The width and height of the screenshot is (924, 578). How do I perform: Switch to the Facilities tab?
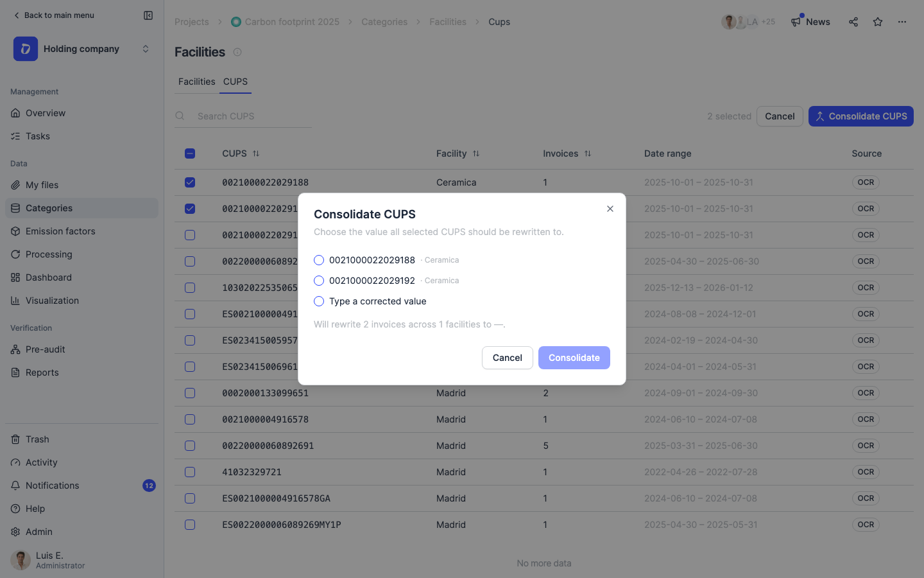pyautogui.click(x=197, y=82)
